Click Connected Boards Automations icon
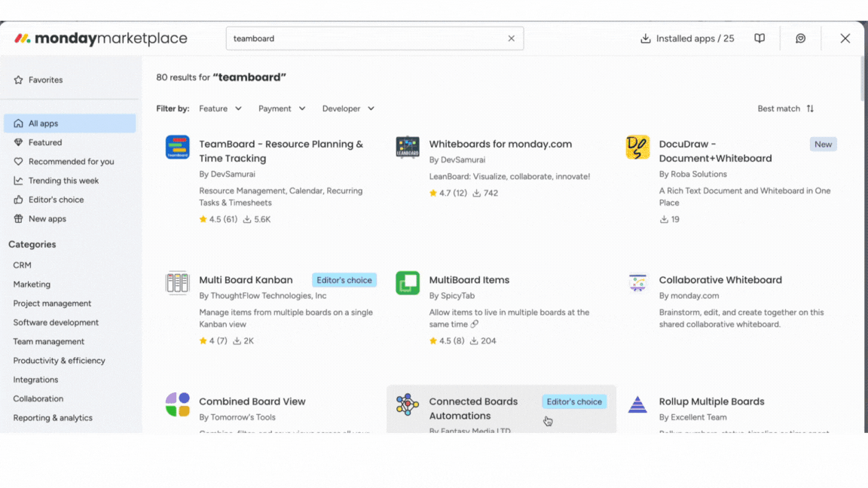Image resolution: width=868 pixels, height=488 pixels. [x=408, y=404]
